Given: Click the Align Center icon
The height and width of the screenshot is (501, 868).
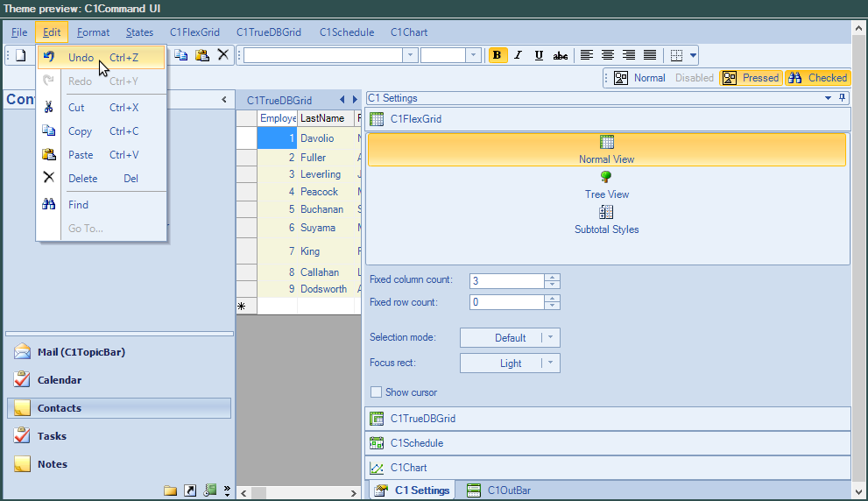Looking at the screenshot, I should point(608,55).
